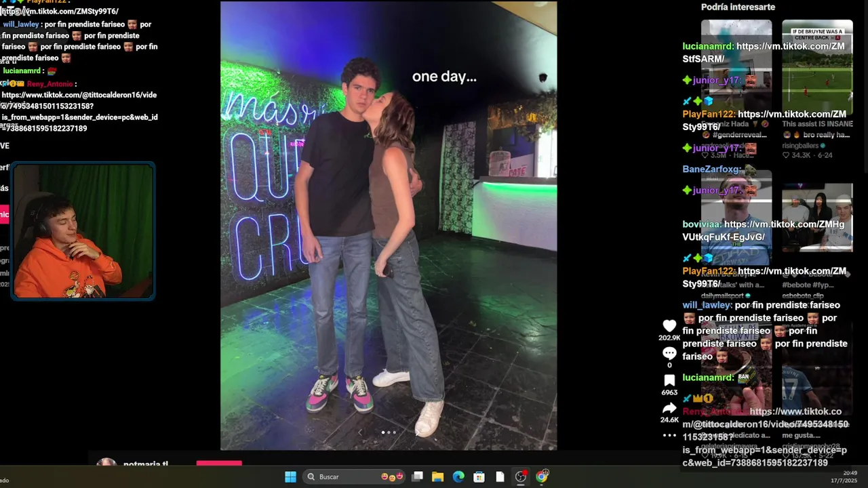The width and height of the screenshot is (868, 488).
Task: Click Reny_Antonio's name in left chat
Action: coord(50,84)
